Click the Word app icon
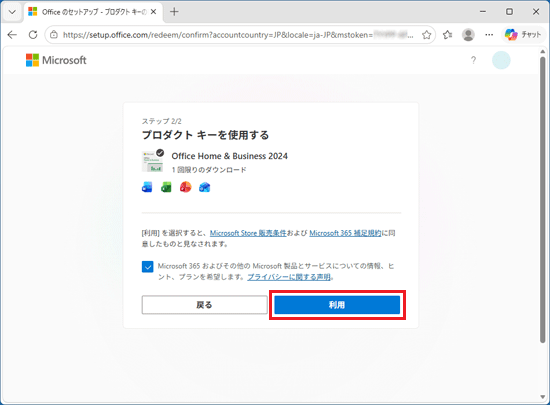This screenshot has height=405, width=550. (147, 187)
